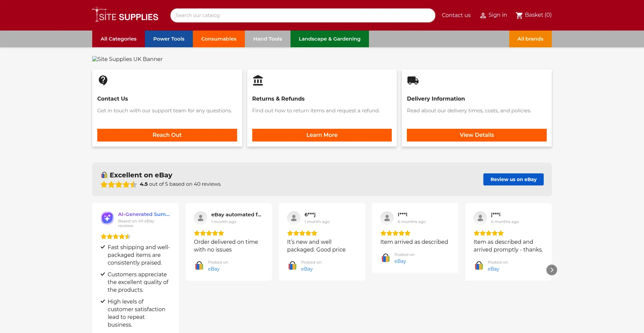
Task: Open the Consumables category tab
Action: (x=219, y=39)
